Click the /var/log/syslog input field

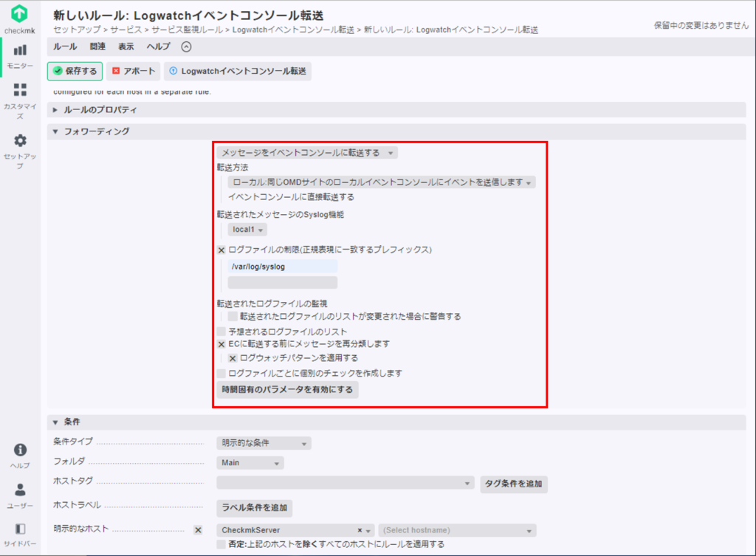click(x=283, y=267)
